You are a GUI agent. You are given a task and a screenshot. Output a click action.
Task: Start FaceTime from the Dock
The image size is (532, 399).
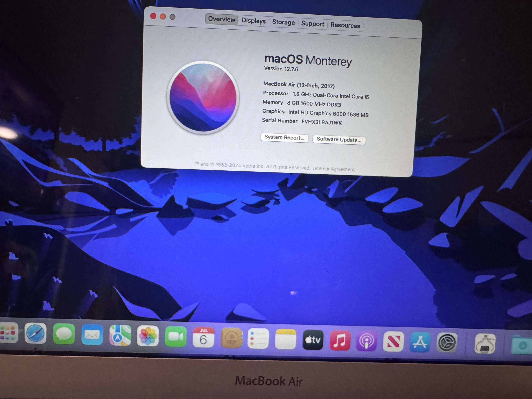(x=176, y=336)
